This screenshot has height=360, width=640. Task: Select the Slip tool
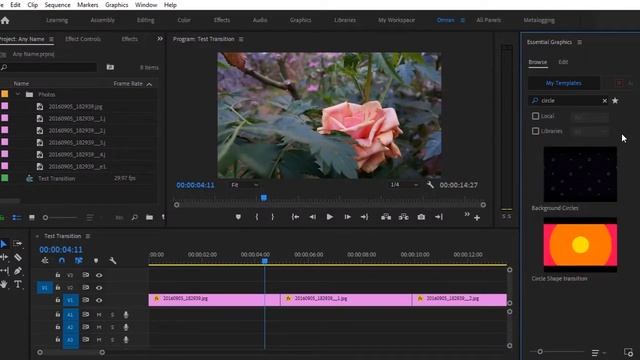click(4, 271)
